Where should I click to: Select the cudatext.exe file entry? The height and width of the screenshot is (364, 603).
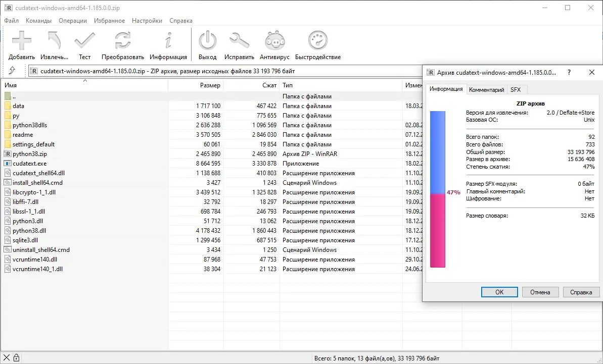pyautogui.click(x=30, y=164)
